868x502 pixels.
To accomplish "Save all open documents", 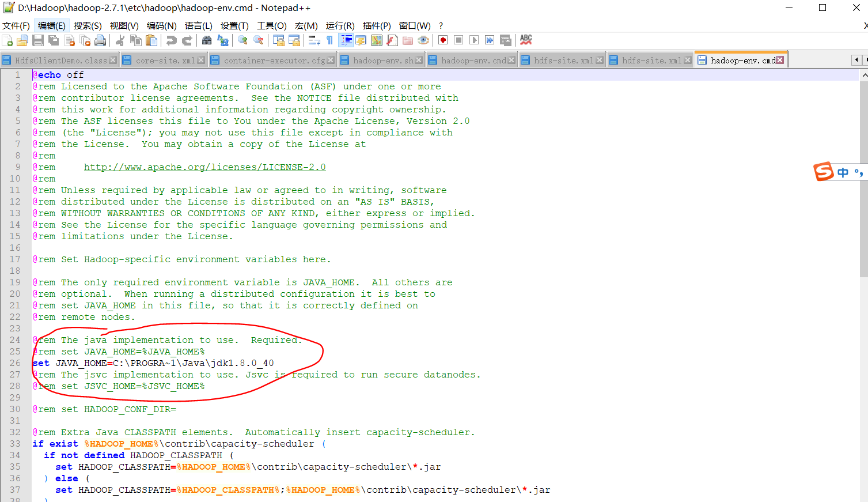I will click(54, 40).
